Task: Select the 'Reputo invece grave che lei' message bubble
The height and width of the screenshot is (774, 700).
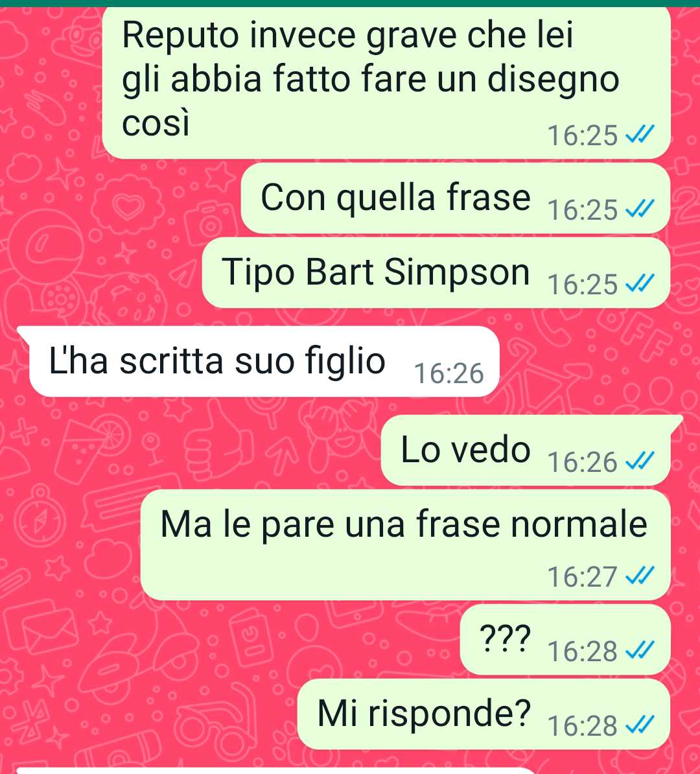Action: pyautogui.click(x=386, y=83)
